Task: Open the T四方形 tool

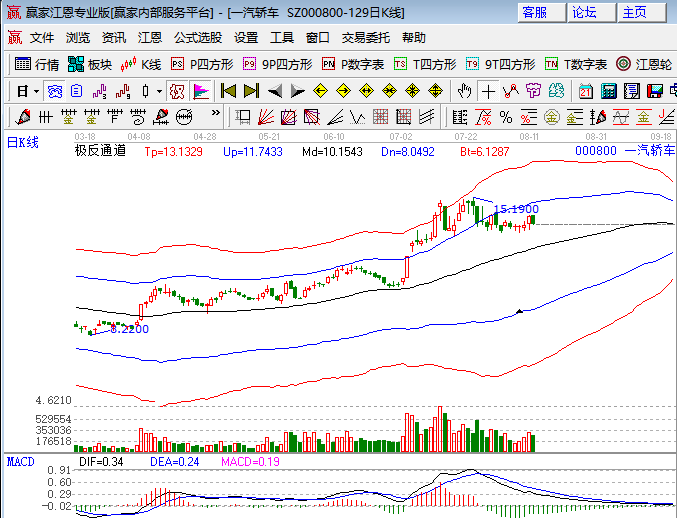Action: tap(425, 64)
